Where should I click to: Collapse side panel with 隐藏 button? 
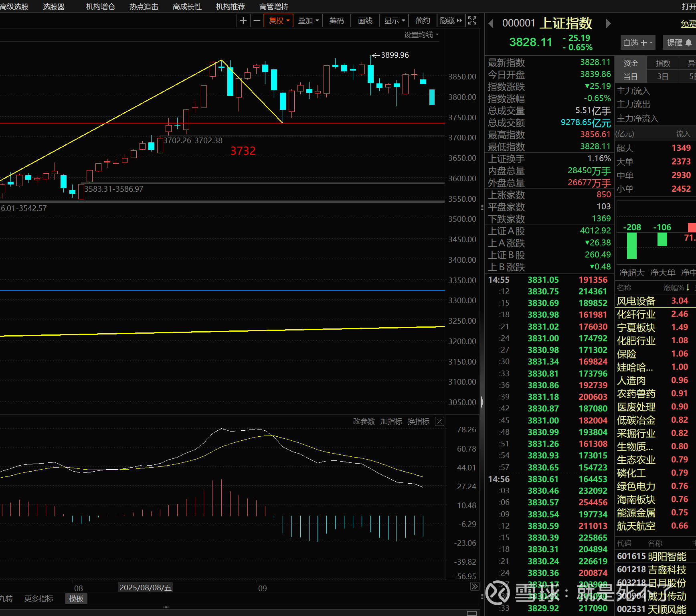tap(451, 20)
